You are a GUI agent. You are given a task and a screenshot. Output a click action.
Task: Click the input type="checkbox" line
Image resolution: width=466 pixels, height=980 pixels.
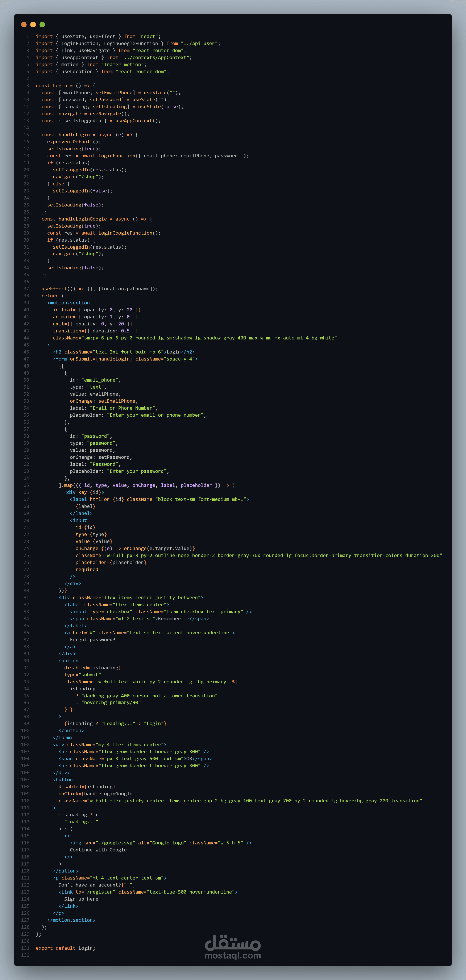161,612
